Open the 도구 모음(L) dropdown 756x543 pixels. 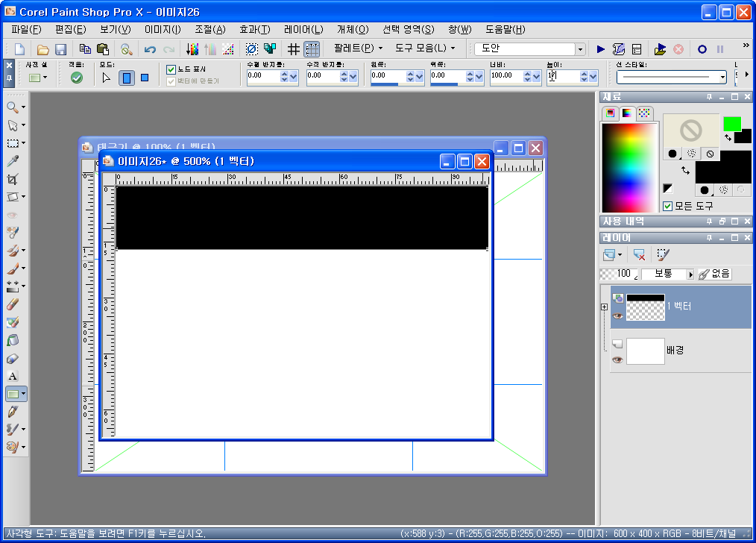pos(425,48)
